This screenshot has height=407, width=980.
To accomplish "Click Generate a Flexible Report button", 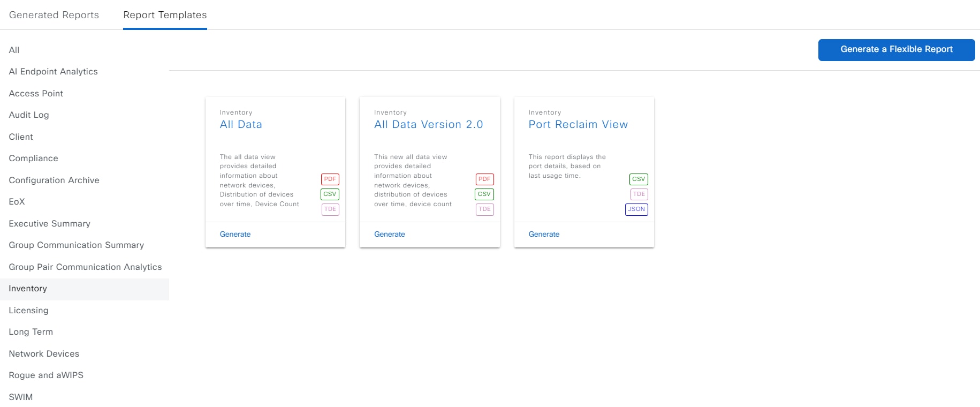I will 897,50.
